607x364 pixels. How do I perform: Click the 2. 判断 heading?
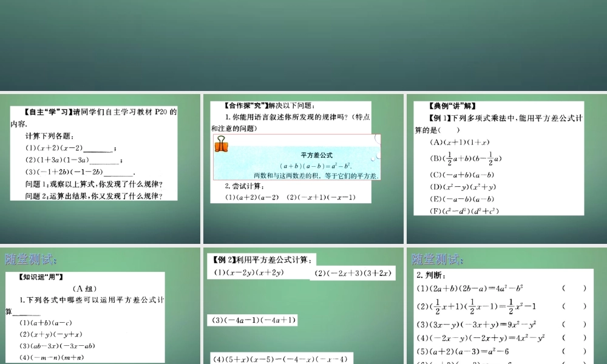(x=431, y=275)
